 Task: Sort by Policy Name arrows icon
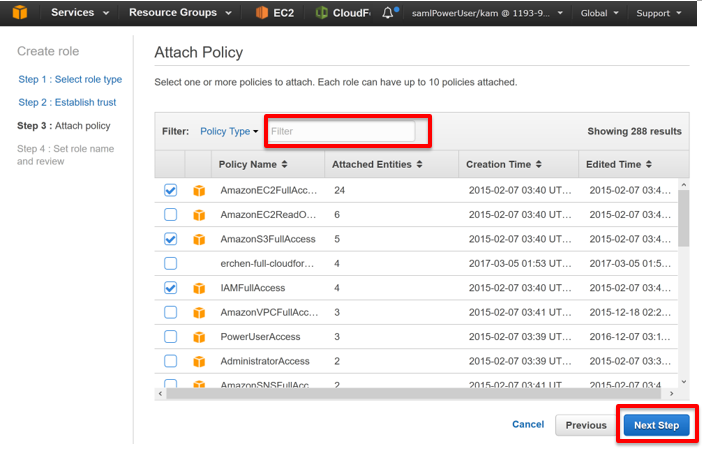pyautogui.click(x=284, y=164)
